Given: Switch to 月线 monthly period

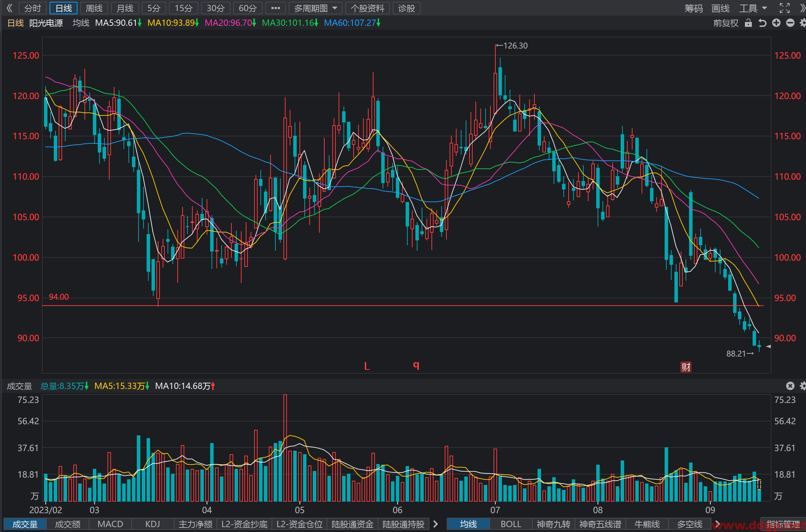Looking at the screenshot, I should coord(125,8).
